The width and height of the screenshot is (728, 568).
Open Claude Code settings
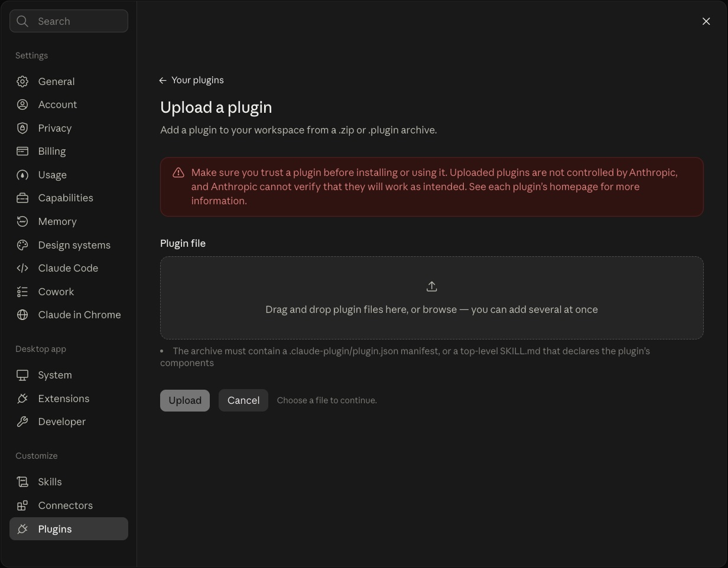point(69,268)
